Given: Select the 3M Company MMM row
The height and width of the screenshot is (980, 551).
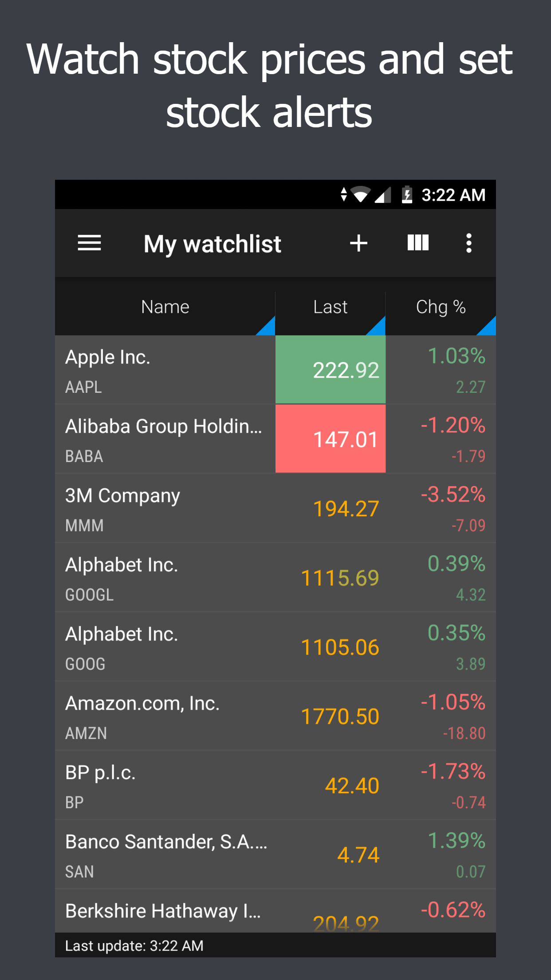Looking at the screenshot, I should tap(165, 509).
